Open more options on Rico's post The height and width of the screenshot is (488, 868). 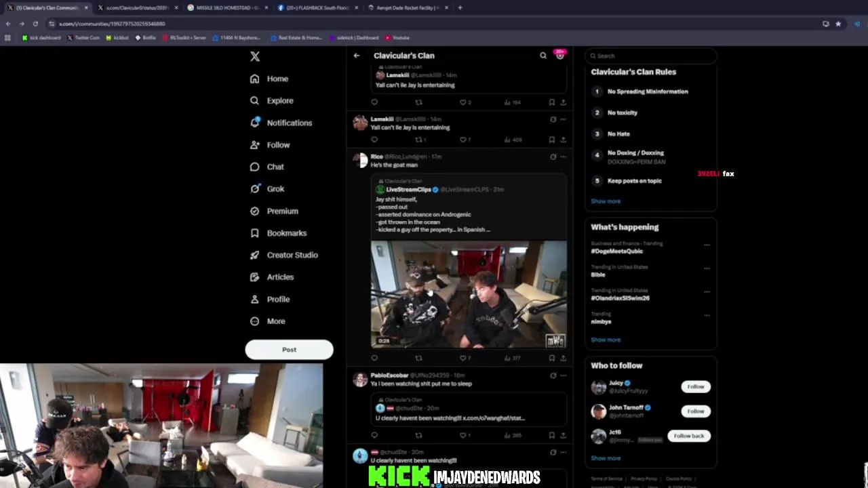[x=563, y=157]
